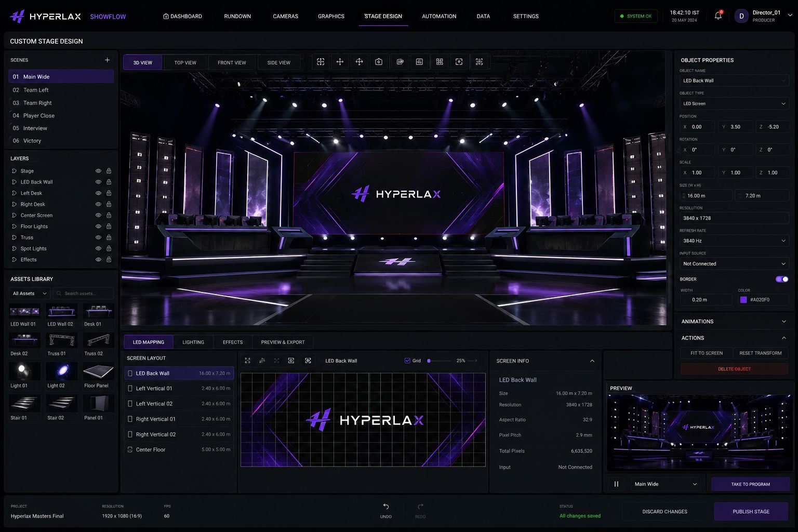Viewport: 798px width, 532px height.
Task: Open the Cameras menu
Action: pyautogui.click(x=285, y=16)
